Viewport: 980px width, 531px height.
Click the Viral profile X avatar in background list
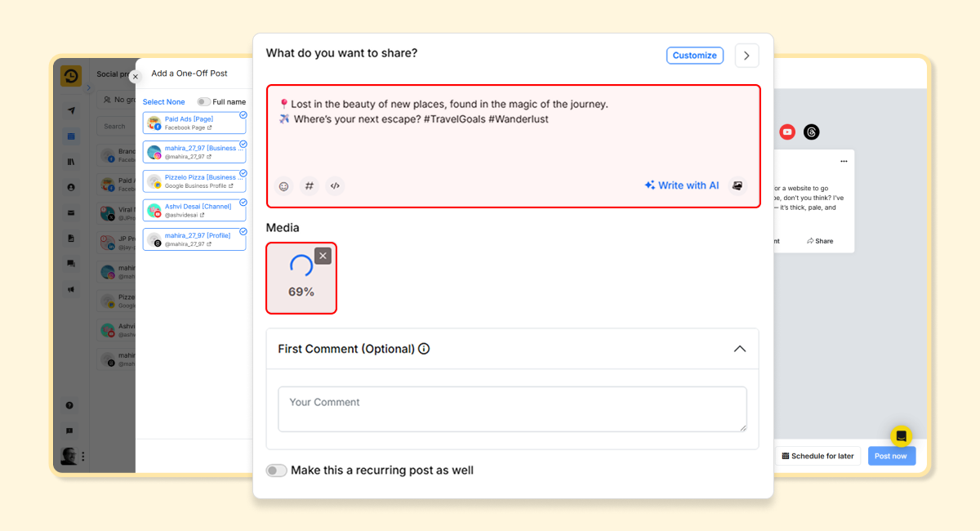click(106, 213)
